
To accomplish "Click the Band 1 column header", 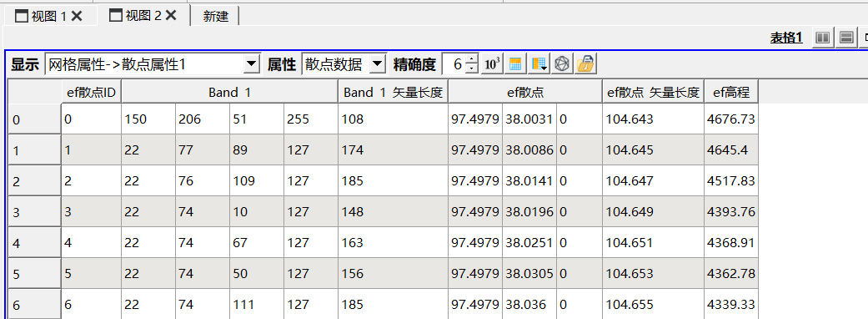I will coord(230,93).
